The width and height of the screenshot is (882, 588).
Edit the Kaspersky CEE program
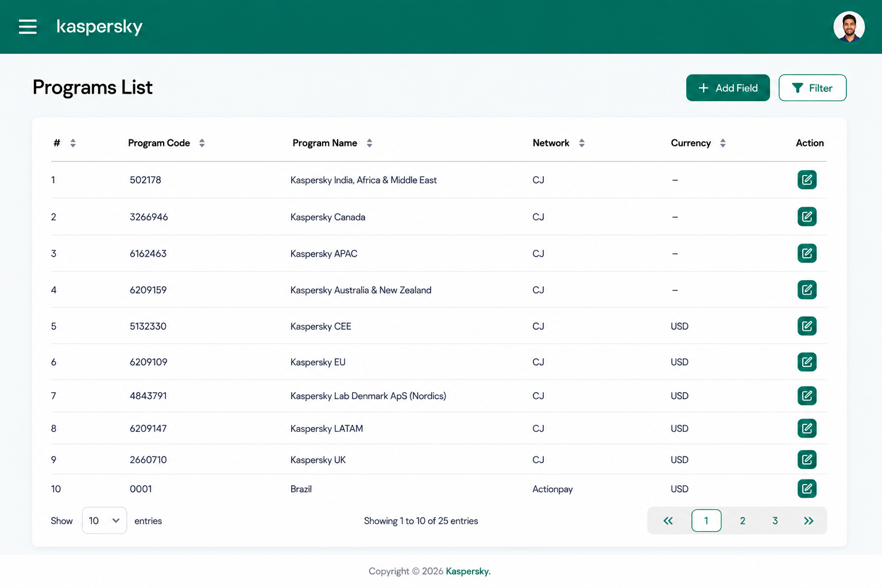point(807,326)
